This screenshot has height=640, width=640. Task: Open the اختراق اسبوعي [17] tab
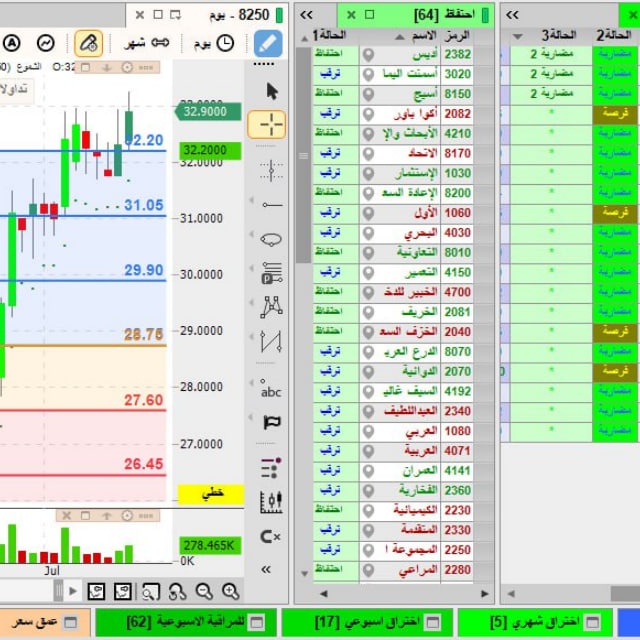(367, 622)
